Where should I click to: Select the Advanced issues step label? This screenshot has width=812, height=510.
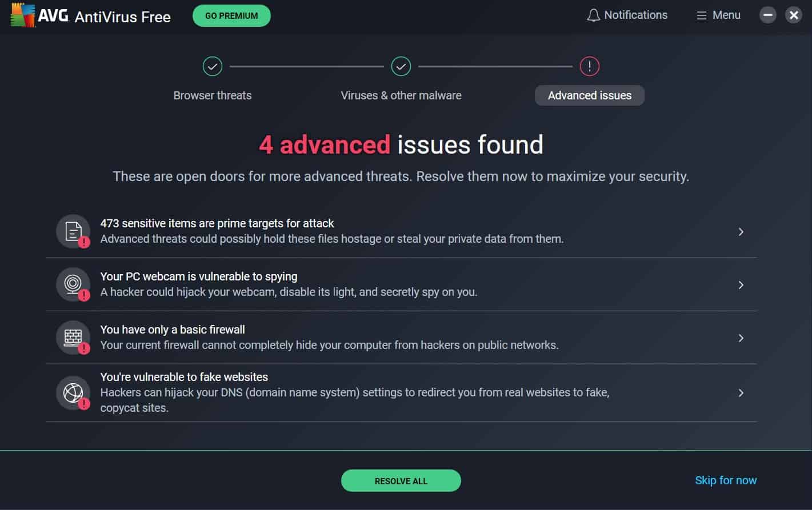click(x=589, y=95)
